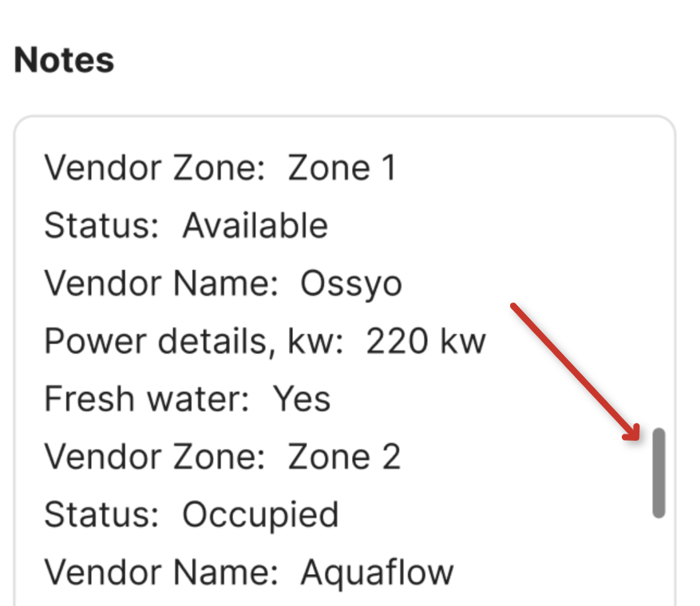Select the Vendor Zone: Zone 2 line
The image size is (700, 606).
[223, 456]
